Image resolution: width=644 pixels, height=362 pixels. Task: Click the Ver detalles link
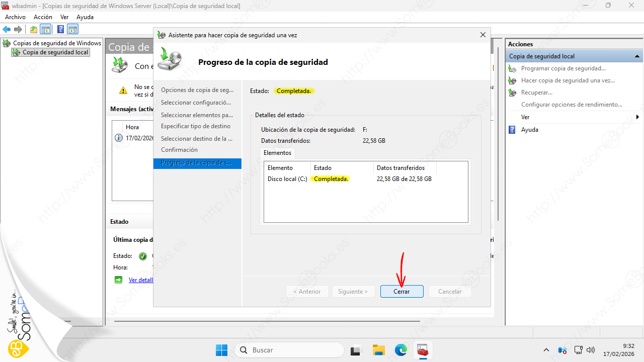[140, 280]
